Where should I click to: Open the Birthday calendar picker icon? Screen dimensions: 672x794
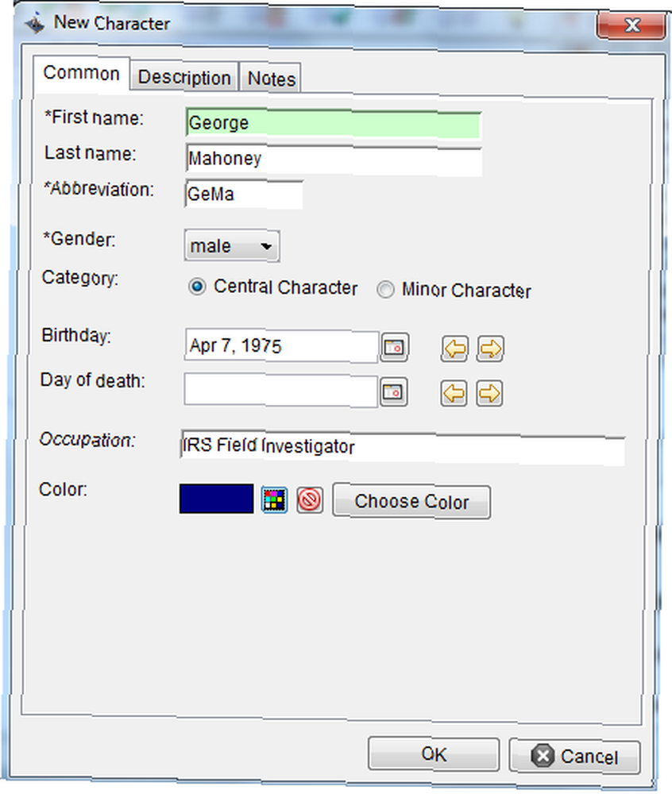tap(394, 348)
